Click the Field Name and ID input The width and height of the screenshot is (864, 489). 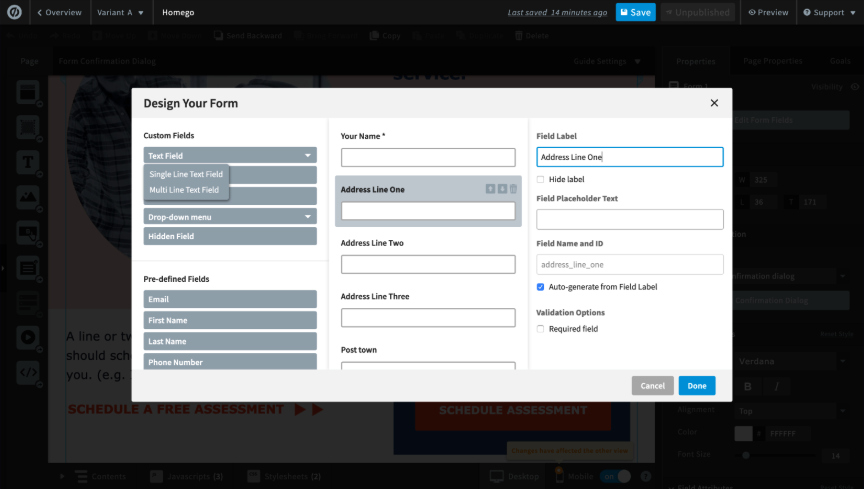tap(630, 265)
